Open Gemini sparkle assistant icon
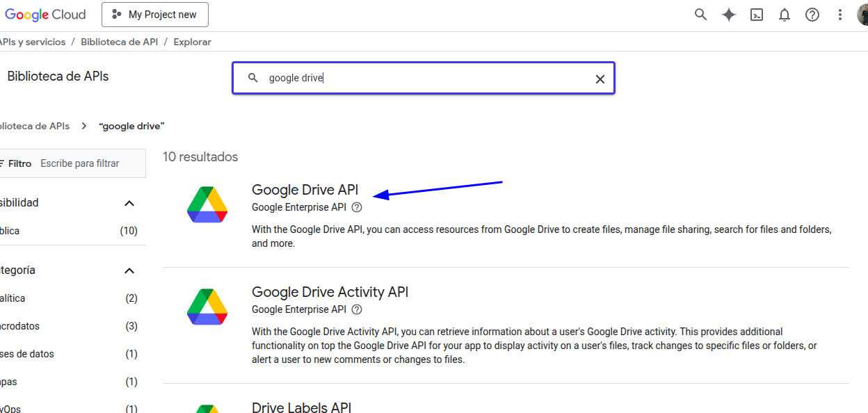Viewport: 868px width, 413px height. [729, 15]
